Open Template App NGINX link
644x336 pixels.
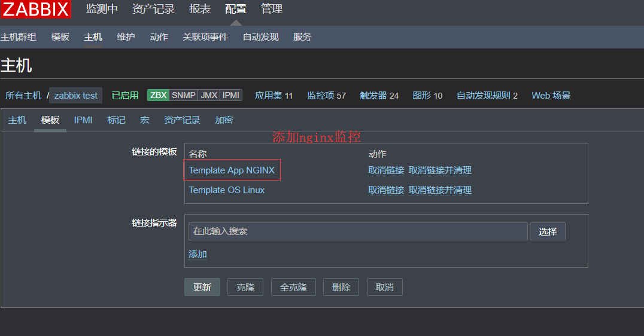(x=232, y=170)
